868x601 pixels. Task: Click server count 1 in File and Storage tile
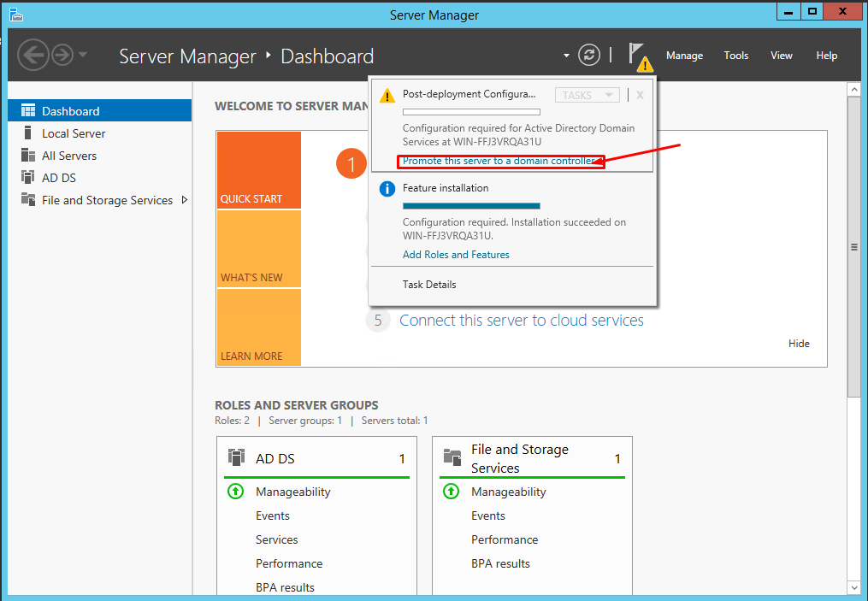617,459
